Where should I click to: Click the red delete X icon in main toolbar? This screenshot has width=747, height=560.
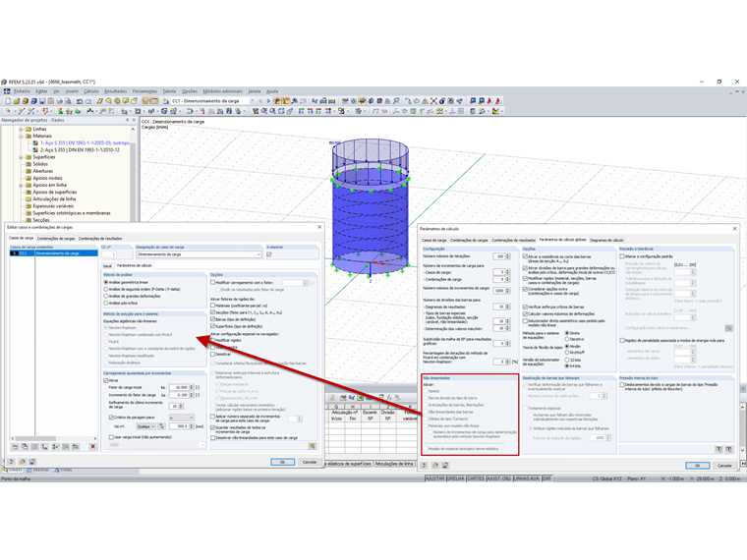(433, 101)
